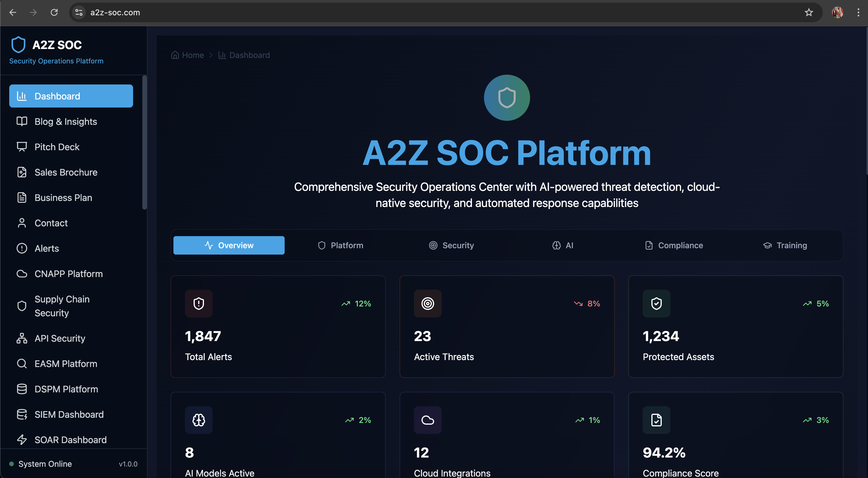Go to Sales Brochure

[71, 172]
